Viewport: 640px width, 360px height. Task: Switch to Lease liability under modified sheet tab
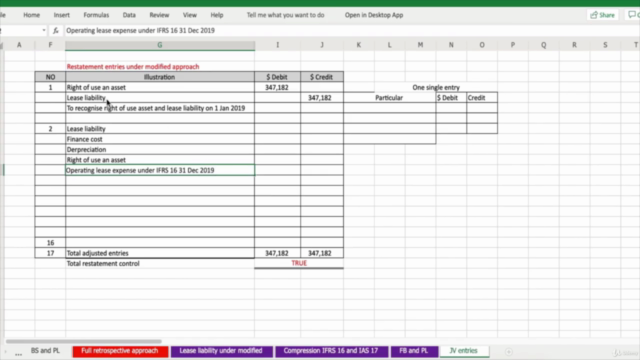click(221, 351)
